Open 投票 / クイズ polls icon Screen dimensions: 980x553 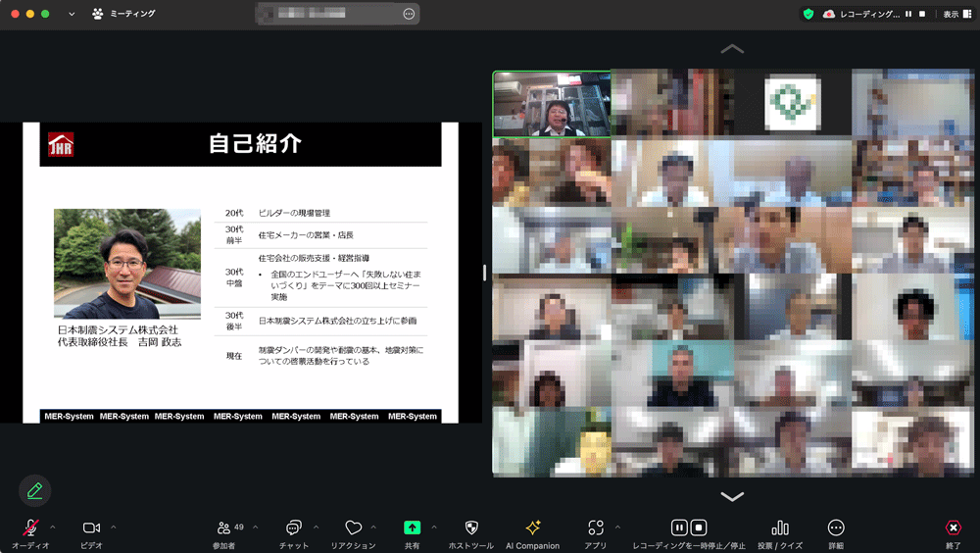pos(779,528)
